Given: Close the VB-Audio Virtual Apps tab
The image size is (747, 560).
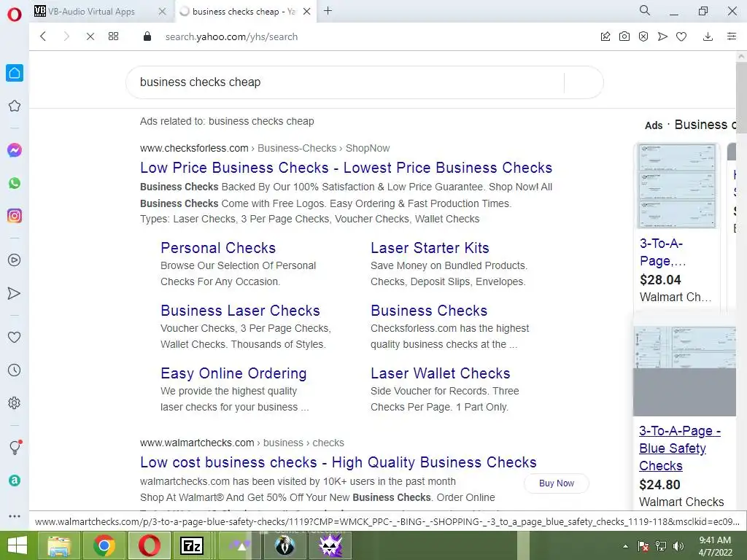Looking at the screenshot, I should pos(163,12).
